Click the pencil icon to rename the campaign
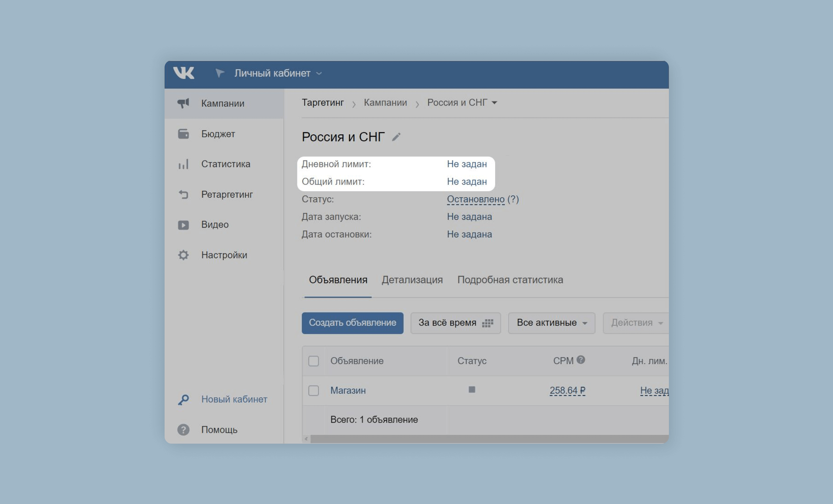Screen dimensions: 833x504 (x=396, y=137)
